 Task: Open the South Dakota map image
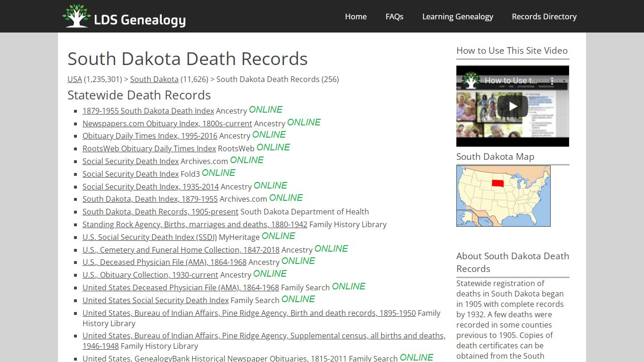click(x=503, y=196)
